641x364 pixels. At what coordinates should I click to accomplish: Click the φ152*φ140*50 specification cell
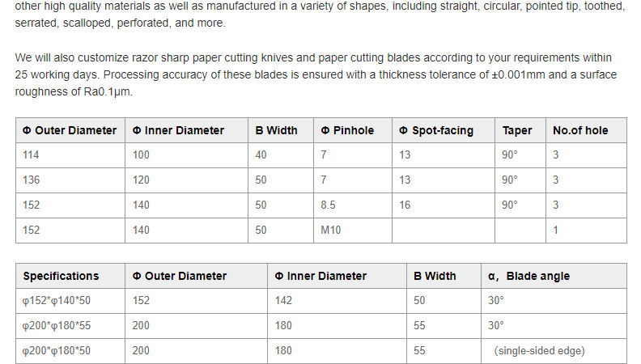point(57,300)
